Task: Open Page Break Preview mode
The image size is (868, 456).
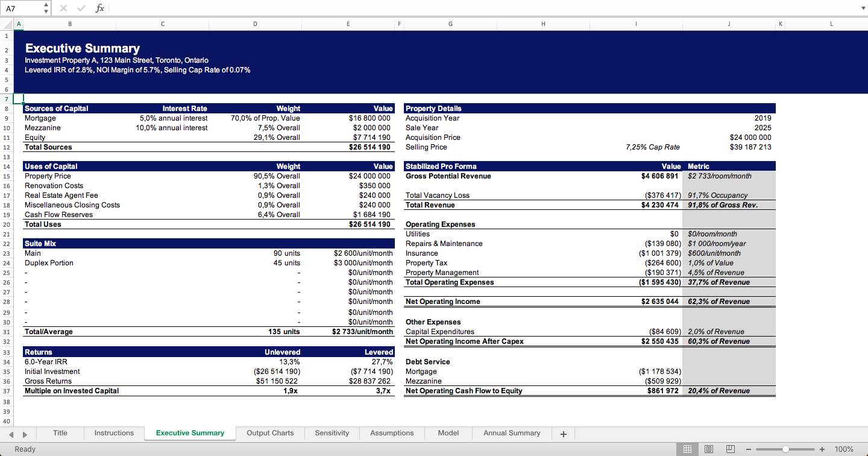Action: click(x=730, y=449)
